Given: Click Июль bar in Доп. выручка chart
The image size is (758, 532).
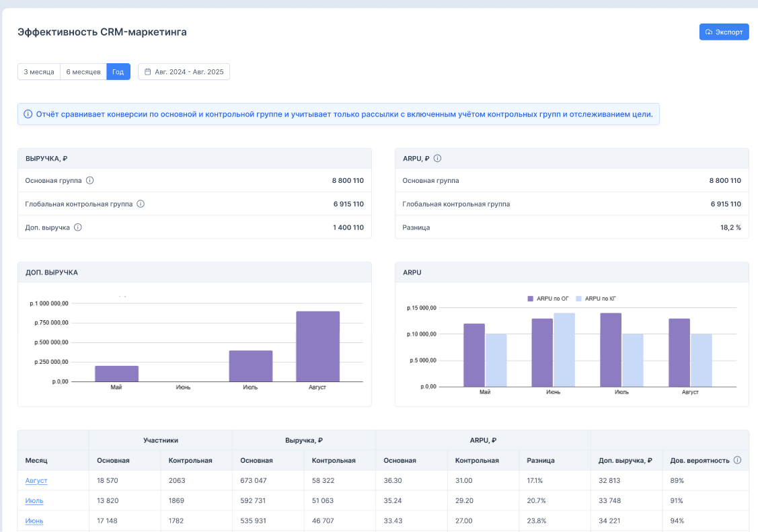Looking at the screenshot, I should (x=250, y=366).
